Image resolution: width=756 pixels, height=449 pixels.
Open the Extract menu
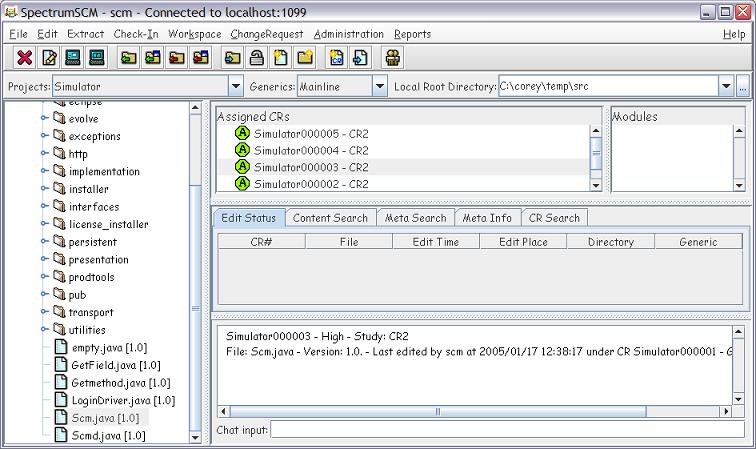(85, 34)
